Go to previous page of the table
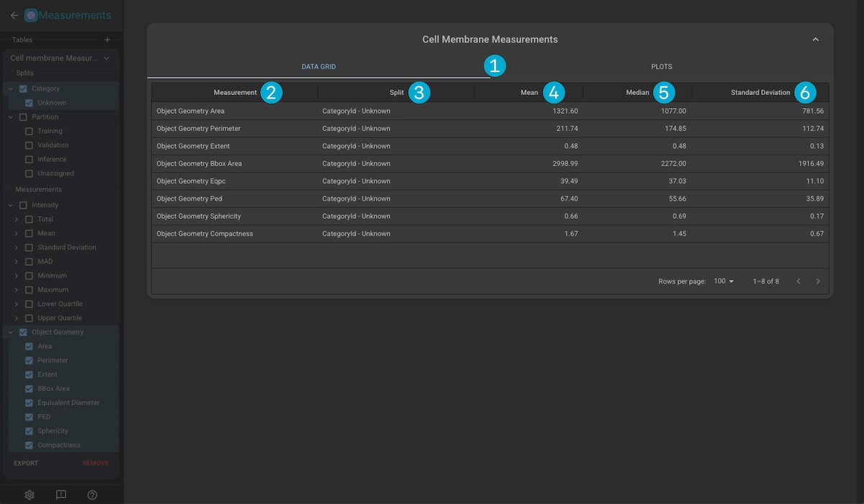Viewport: 864px width, 504px height. click(x=798, y=282)
